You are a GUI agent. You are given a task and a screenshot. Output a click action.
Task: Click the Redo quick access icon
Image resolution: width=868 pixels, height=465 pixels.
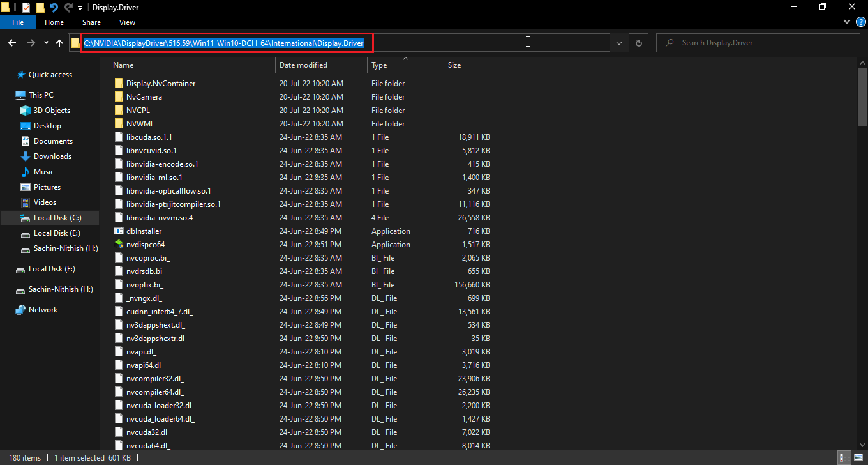(68, 8)
